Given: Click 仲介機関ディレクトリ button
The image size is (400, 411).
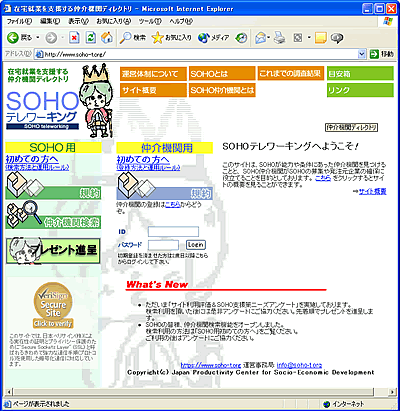Looking at the screenshot, I should (x=351, y=127).
